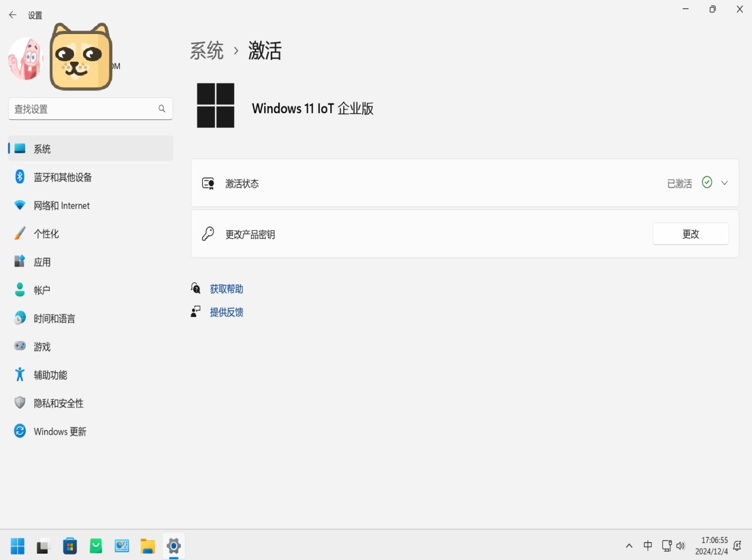The image size is (752, 560).
Task: Open the Start menu from taskbar
Action: click(18, 546)
